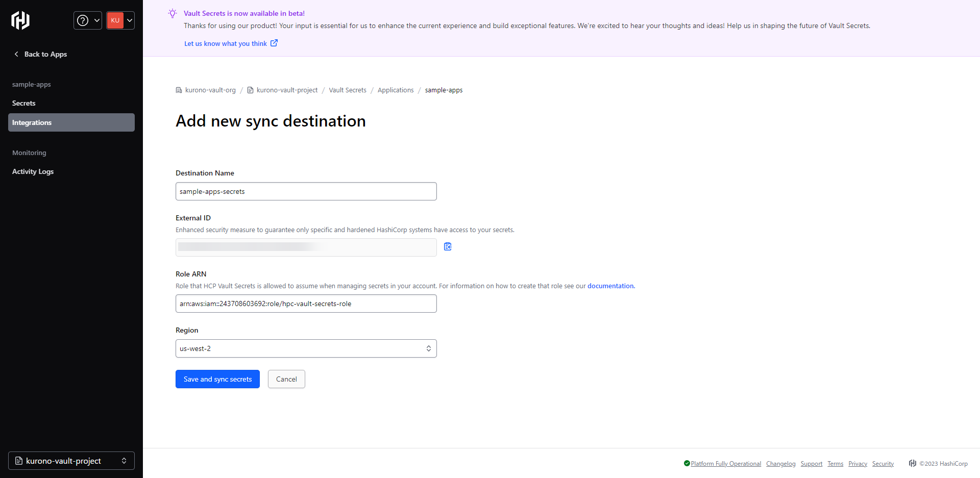Image resolution: width=980 pixels, height=478 pixels.
Task: Open the KU user account menu
Action: 120,20
